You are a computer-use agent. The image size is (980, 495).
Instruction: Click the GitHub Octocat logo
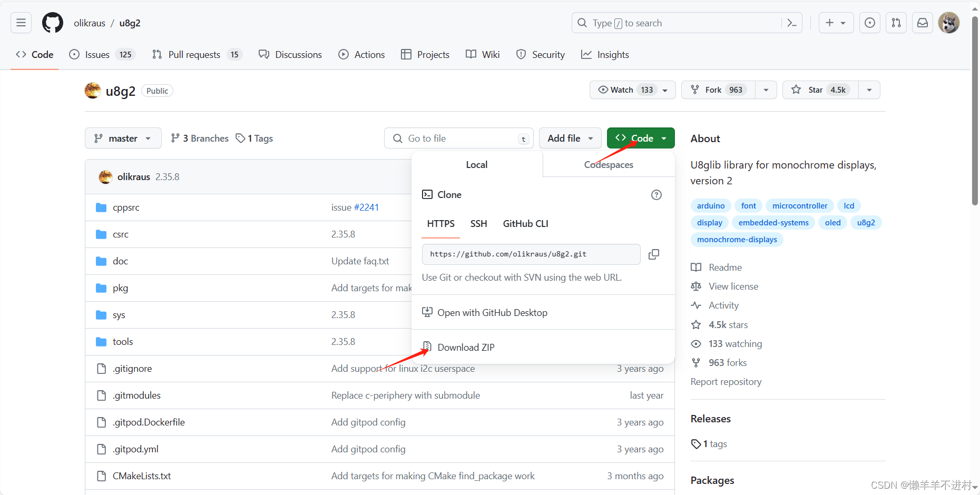(53, 23)
